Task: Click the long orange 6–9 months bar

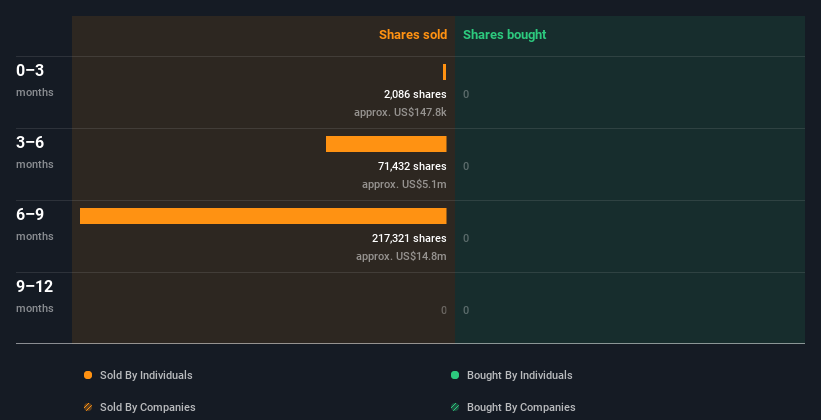Action: click(263, 216)
